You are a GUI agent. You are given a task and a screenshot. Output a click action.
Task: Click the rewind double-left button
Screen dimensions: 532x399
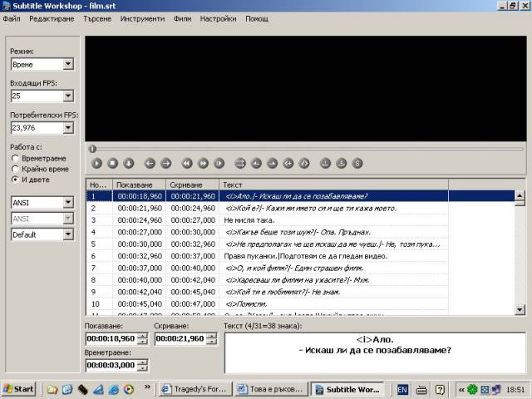click(x=187, y=164)
